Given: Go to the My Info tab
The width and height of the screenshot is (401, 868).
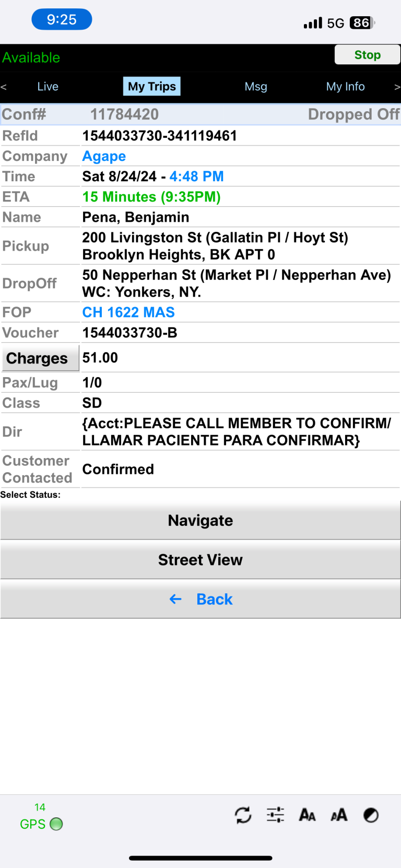Looking at the screenshot, I should [345, 87].
